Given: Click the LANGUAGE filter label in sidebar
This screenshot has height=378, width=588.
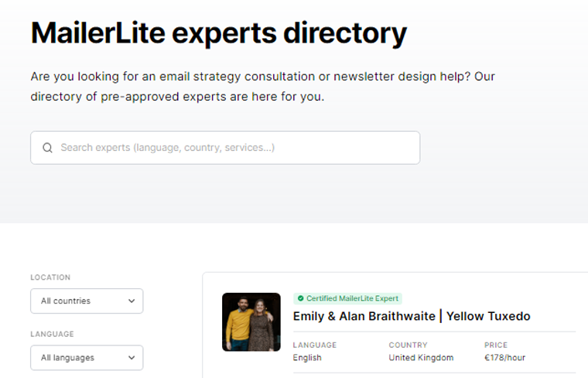Looking at the screenshot, I should point(52,334).
